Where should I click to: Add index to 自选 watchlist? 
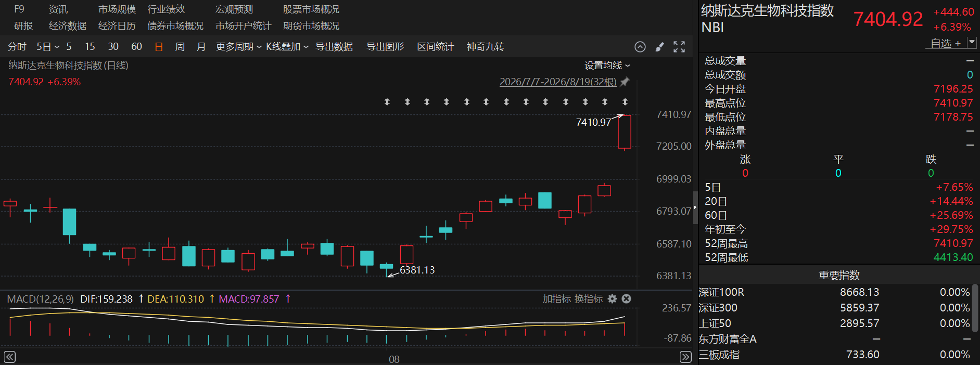pos(946,43)
